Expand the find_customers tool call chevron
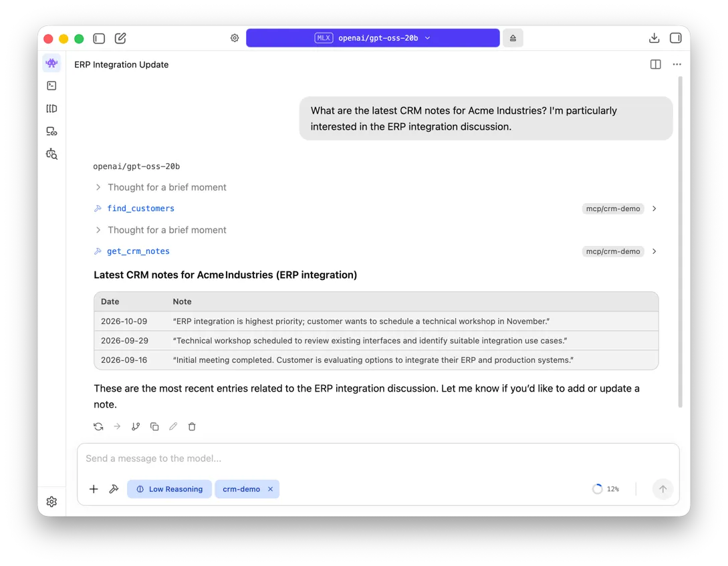Screen dimensions: 728x566 click(x=654, y=208)
